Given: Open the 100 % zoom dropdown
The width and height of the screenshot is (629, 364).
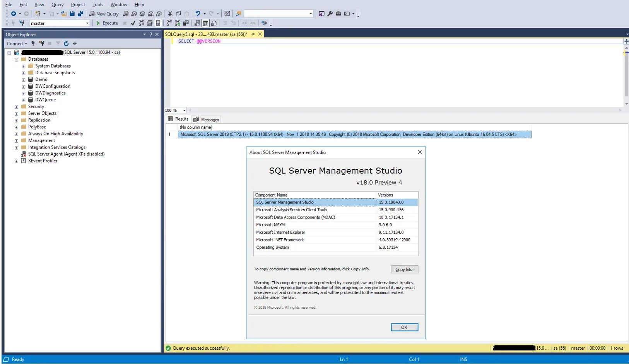Looking at the screenshot, I should click(x=184, y=110).
